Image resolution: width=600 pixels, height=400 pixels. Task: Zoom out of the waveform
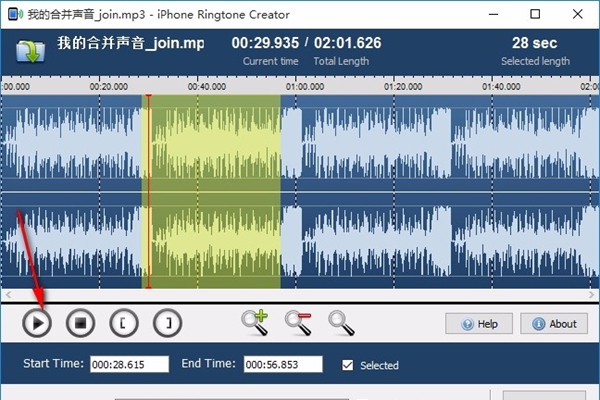click(x=298, y=323)
